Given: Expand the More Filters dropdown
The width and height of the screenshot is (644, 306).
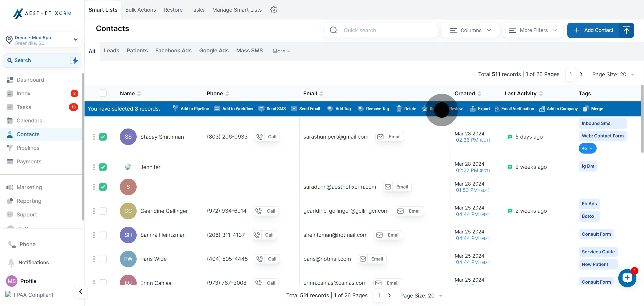Looking at the screenshot, I should (533, 30).
